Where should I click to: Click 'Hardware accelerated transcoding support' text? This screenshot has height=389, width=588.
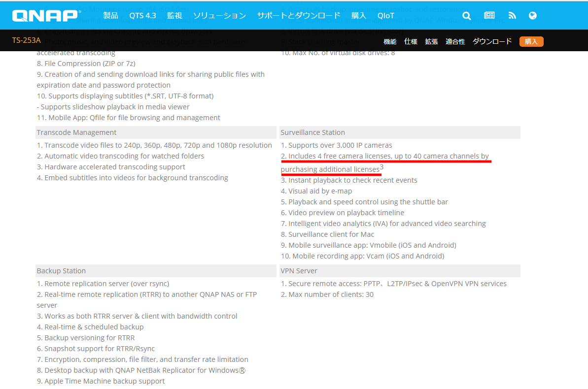click(x=111, y=167)
